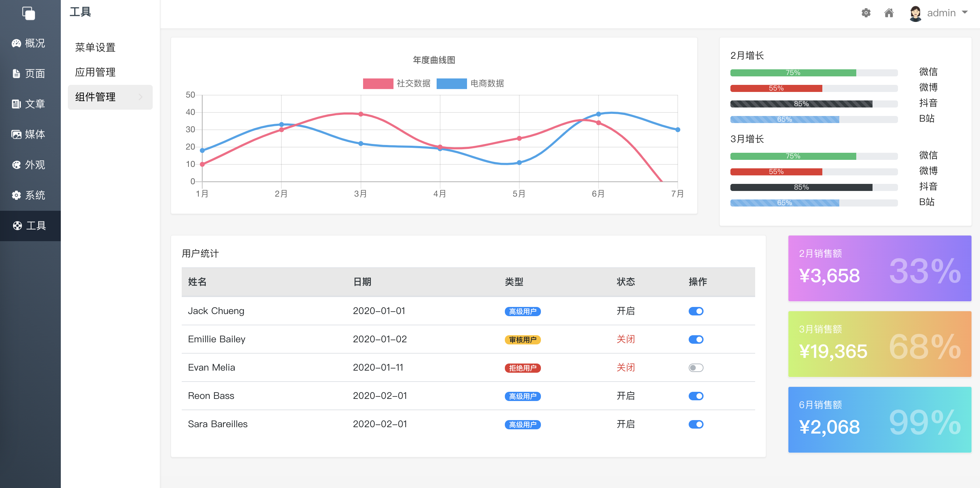This screenshot has height=488, width=980.
Task: Open the 3月销售额 ¥19,365 card
Action: click(880, 344)
